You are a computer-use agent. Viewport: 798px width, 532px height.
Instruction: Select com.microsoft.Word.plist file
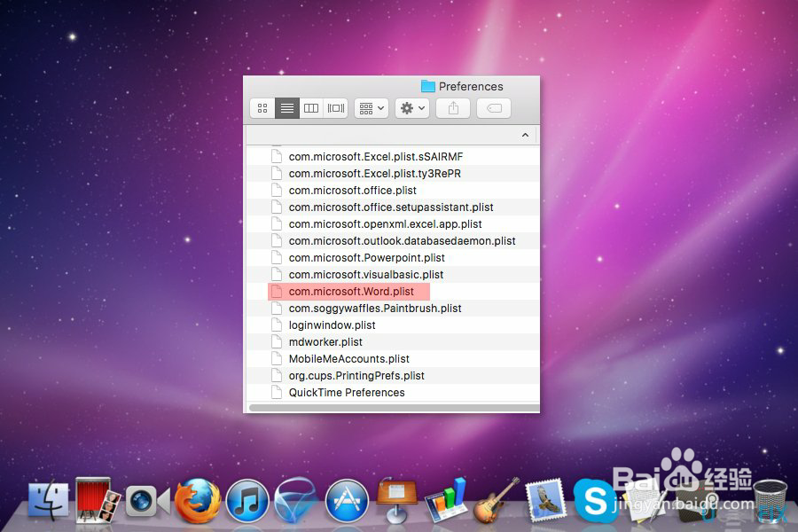(x=393, y=291)
